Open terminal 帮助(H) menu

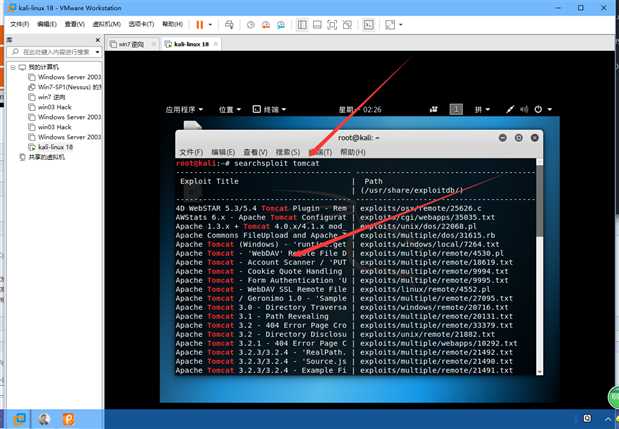[353, 152]
